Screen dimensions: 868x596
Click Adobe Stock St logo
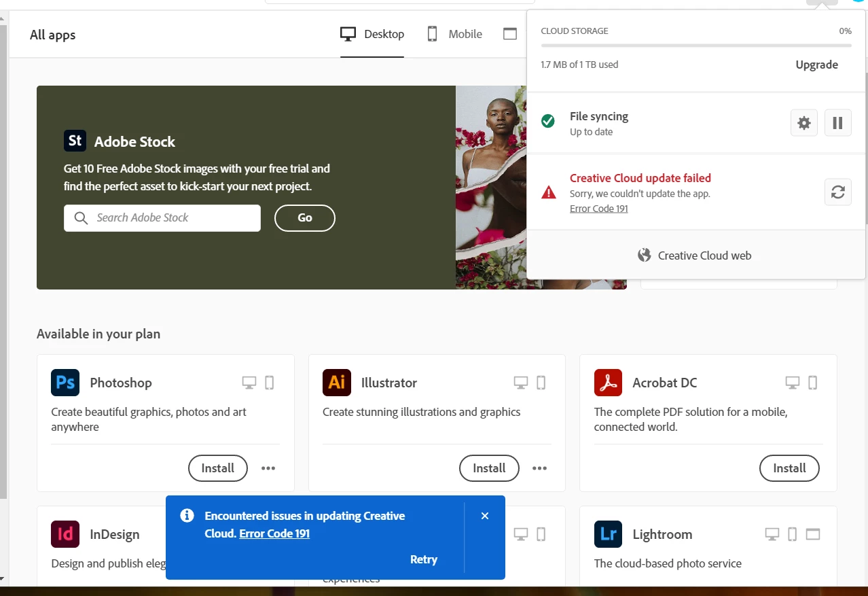coord(75,141)
